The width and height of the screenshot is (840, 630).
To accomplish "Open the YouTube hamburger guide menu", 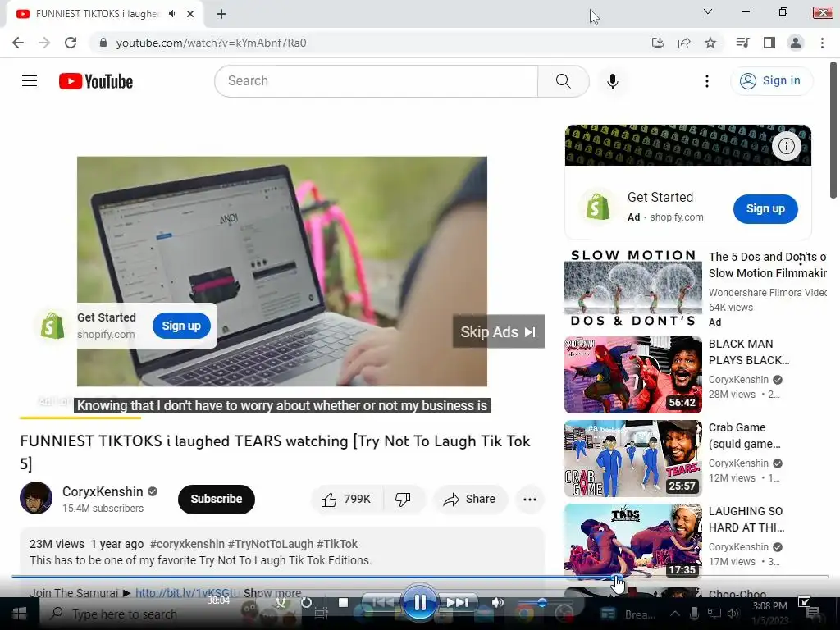I will pos(30,81).
